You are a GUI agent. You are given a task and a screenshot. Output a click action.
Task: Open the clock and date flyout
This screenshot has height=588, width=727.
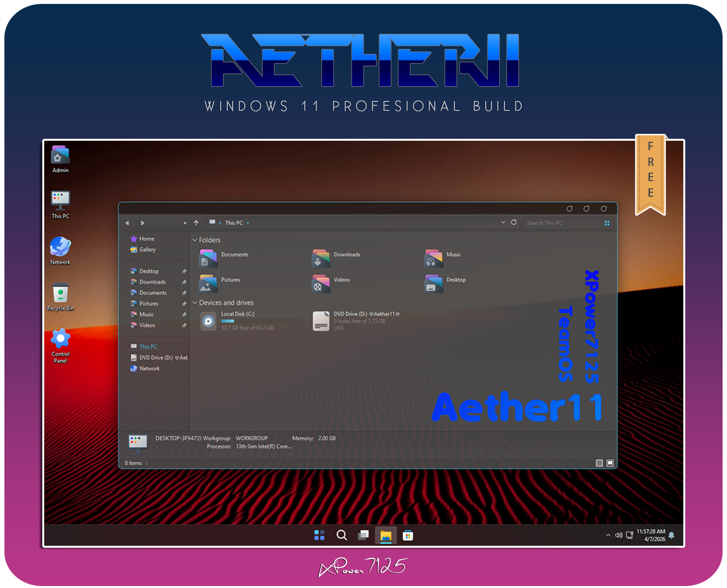(x=651, y=535)
